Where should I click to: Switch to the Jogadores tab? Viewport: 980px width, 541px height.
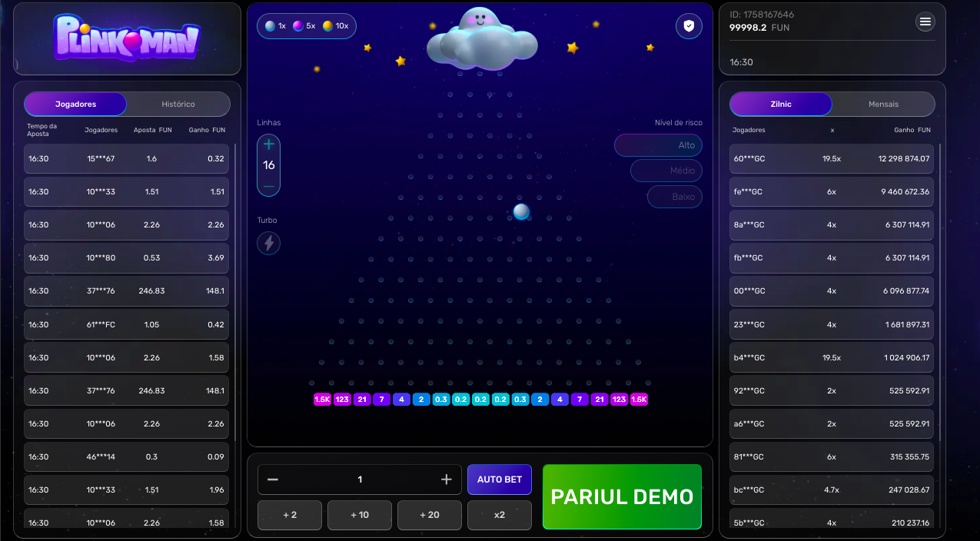76,104
